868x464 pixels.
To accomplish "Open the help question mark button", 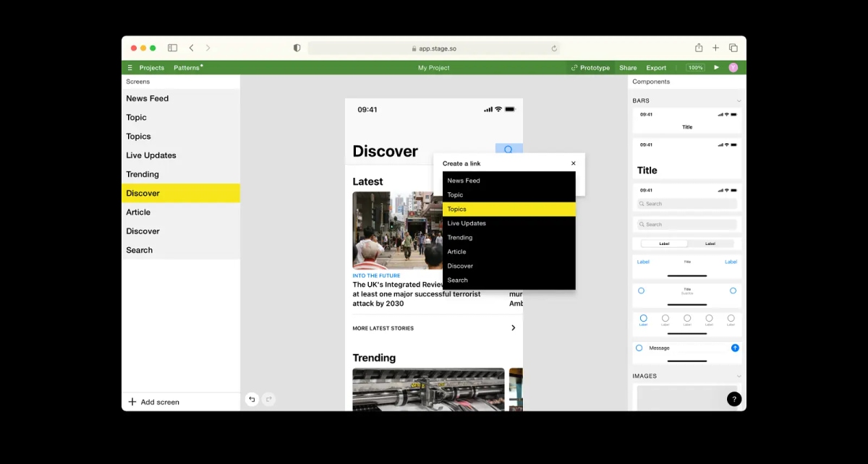I will click(734, 399).
